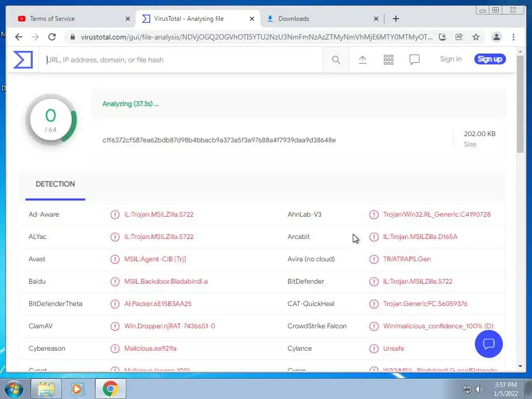Viewport: 532px width, 399px height.
Task: Click the search magnifier icon
Action: pos(336,60)
